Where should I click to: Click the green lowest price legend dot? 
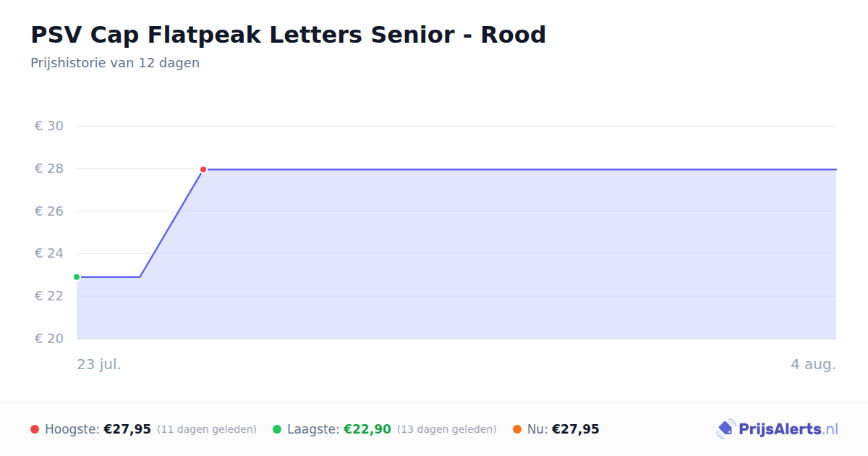tap(277, 429)
